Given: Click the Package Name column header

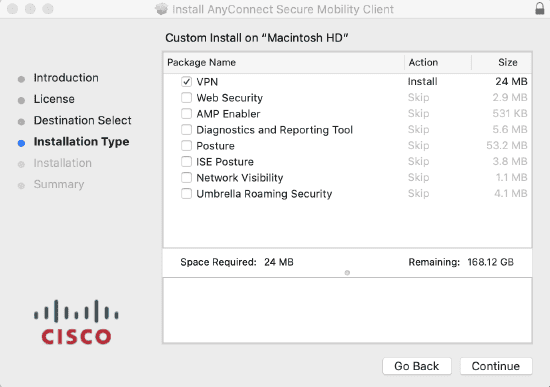Looking at the screenshot, I should (283, 62).
